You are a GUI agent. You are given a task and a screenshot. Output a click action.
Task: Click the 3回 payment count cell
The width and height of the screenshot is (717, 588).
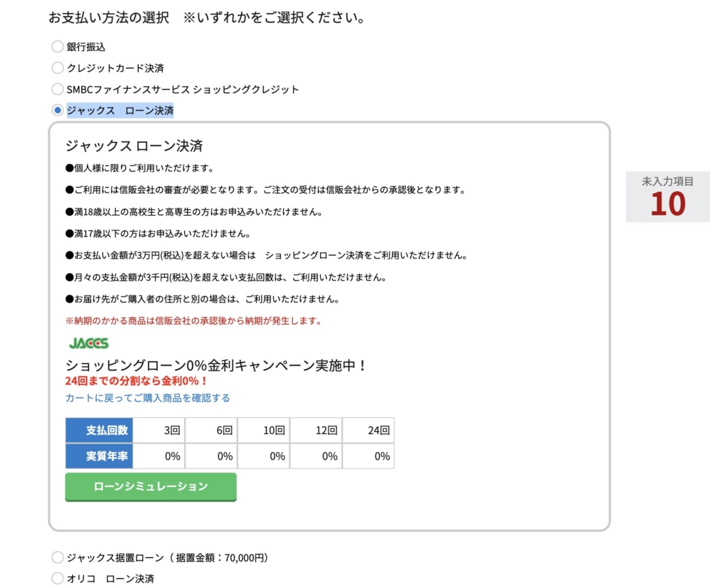coord(158,430)
